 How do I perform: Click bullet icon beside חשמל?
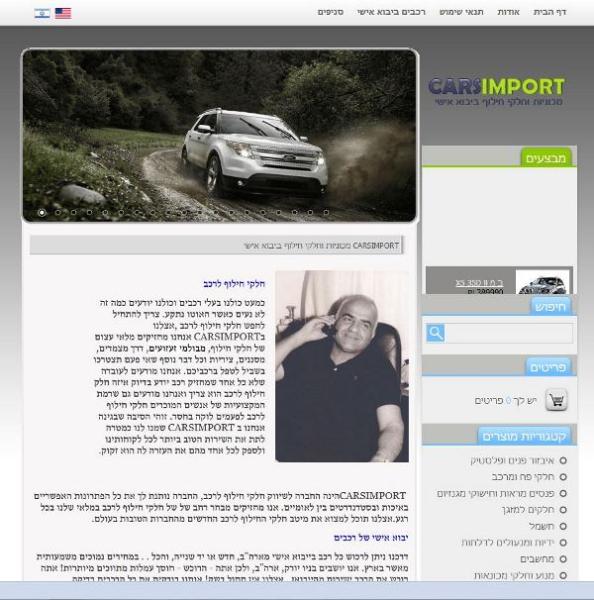point(563,526)
